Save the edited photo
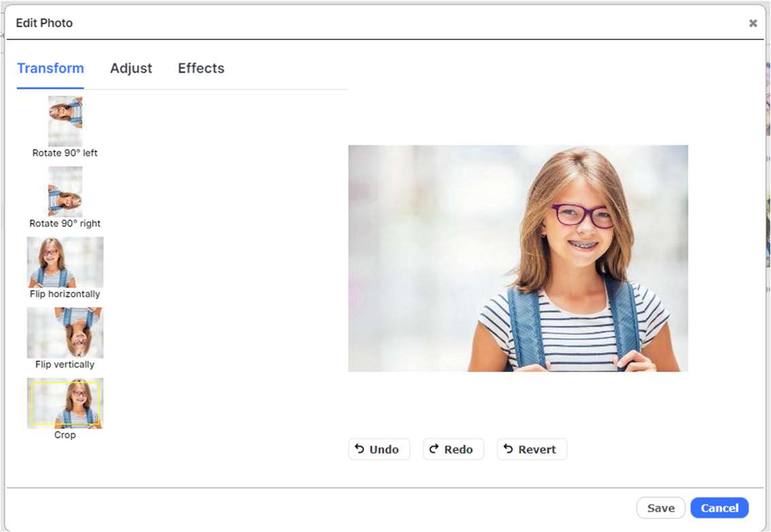Image resolution: width=771 pixels, height=532 pixels. coord(661,508)
